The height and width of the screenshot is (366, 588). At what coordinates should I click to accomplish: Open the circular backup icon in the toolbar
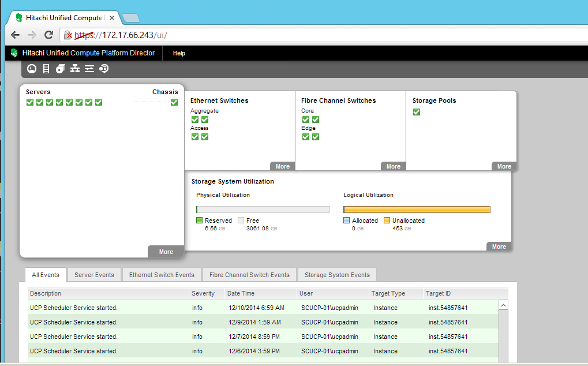(104, 69)
